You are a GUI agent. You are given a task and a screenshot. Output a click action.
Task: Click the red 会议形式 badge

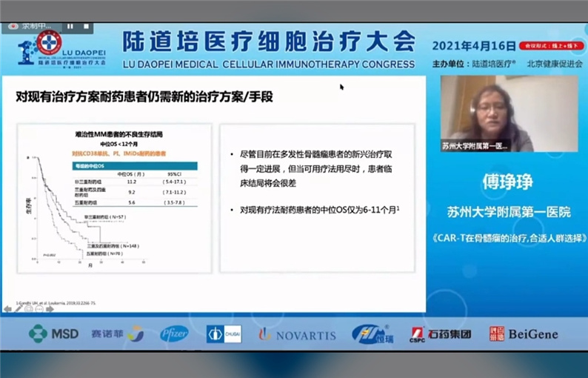tap(552, 45)
